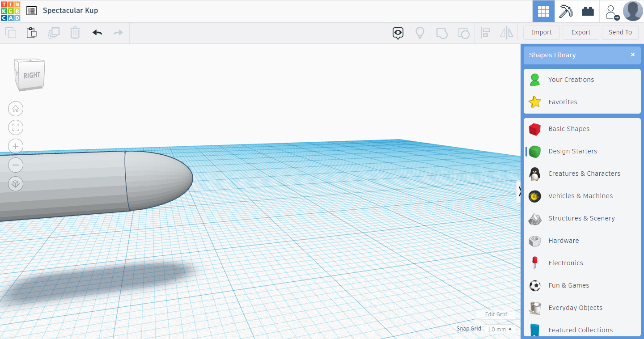Image resolution: width=644 pixels, height=339 pixels.
Task: Open the user profile avatar
Action: tap(633, 11)
